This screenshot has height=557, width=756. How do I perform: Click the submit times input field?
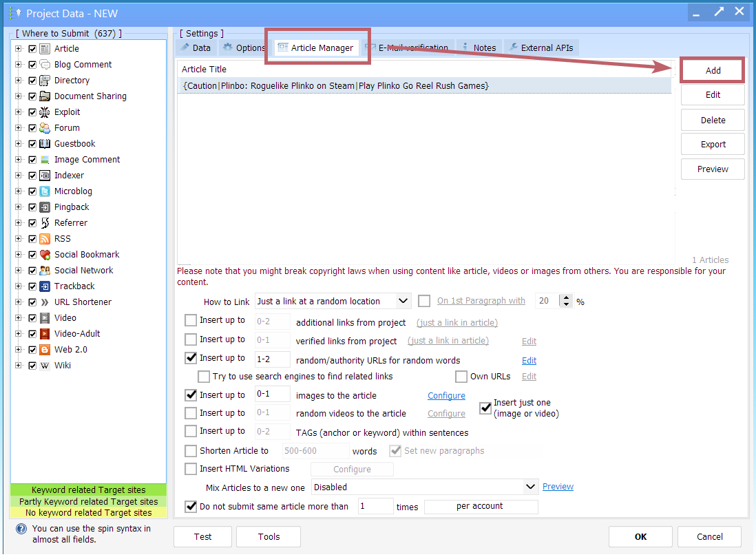coord(375,507)
